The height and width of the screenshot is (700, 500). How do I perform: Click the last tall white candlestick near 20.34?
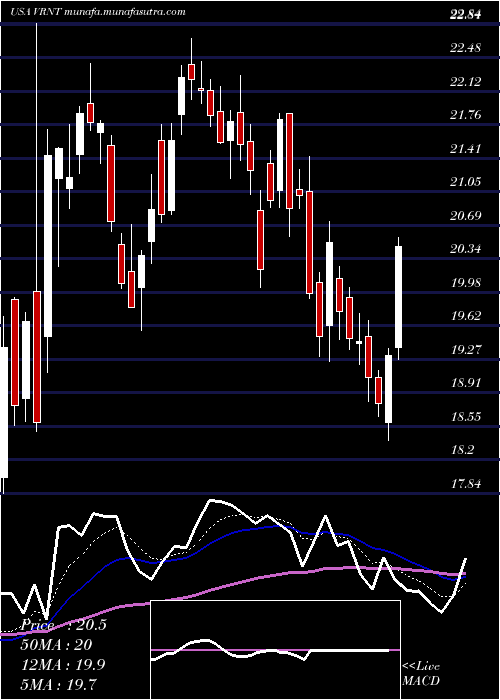coord(398,297)
